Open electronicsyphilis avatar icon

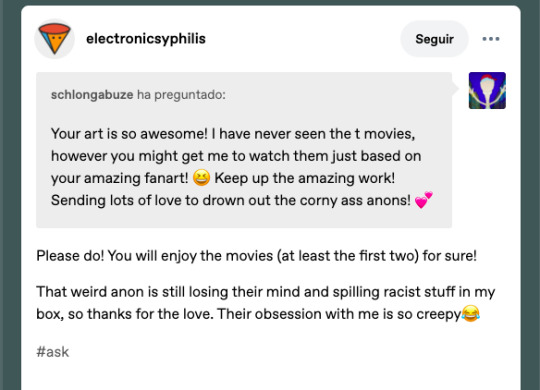(54, 39)
